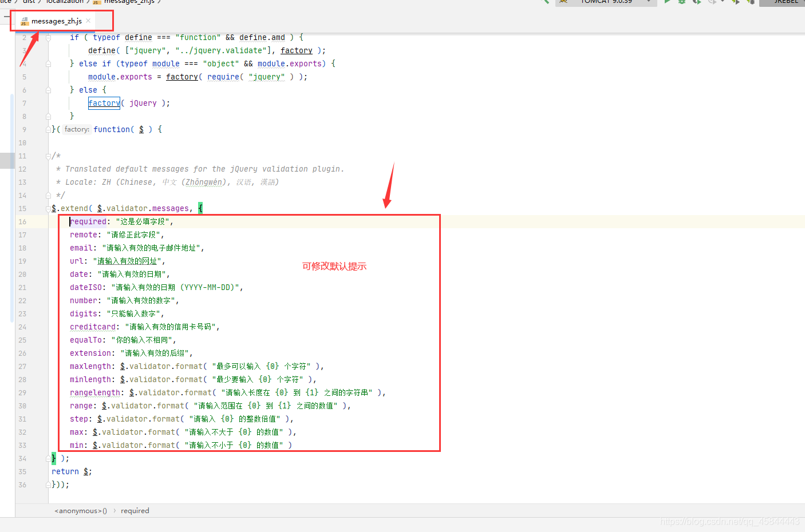
Task: Close the messages_zh.js tab
Action: click(x=89, y=21)
